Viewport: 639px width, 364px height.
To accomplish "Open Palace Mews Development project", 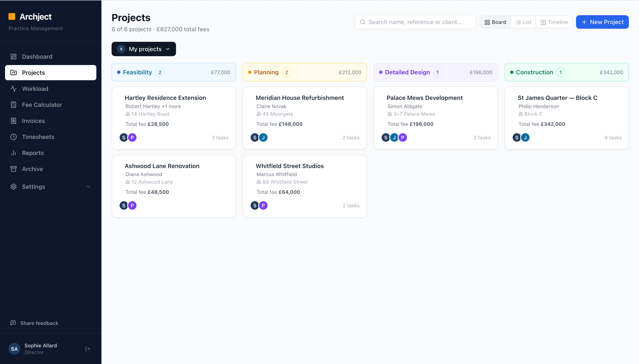I will coord(436,118).
